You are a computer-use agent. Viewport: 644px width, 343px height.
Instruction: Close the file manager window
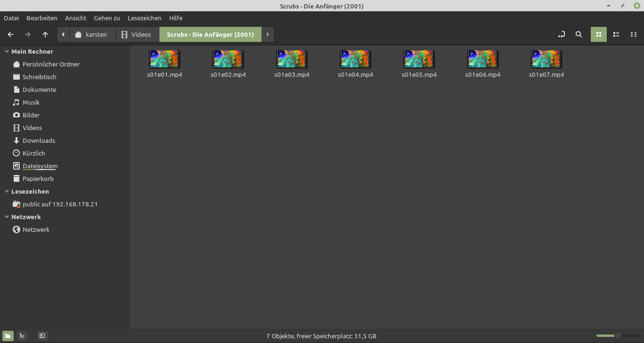click(x=636, y=6)
